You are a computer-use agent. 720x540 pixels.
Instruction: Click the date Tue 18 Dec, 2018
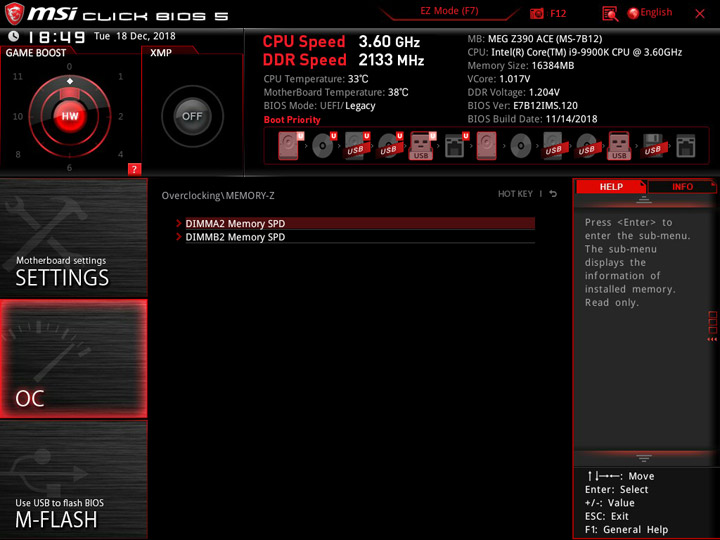coord(135,36)
